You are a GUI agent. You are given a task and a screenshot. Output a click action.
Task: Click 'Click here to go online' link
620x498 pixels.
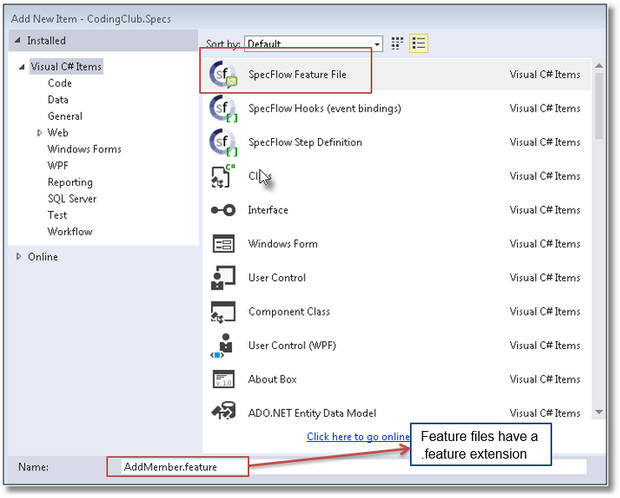coord(358,437)
